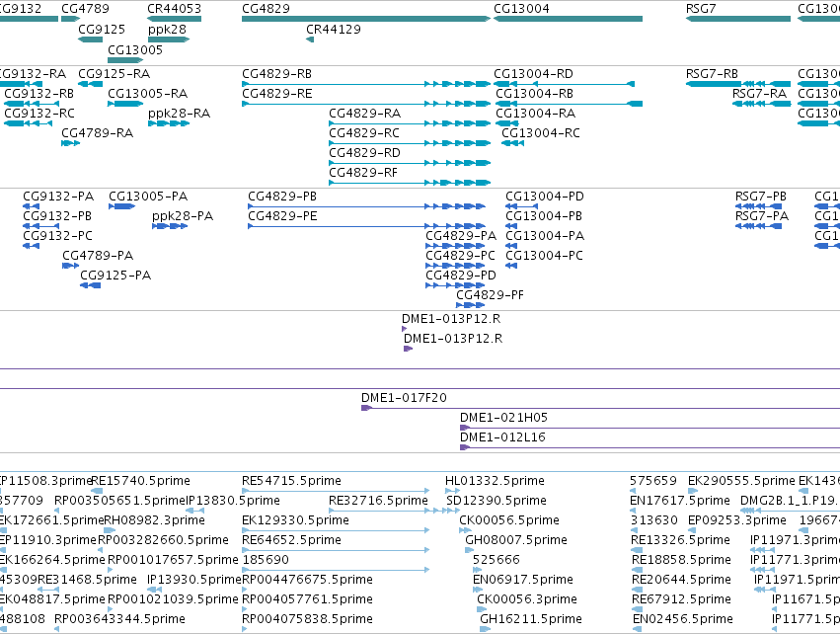840x634 pixels.
Task: Select the RSG7 gene feature
Action: pyautogui.click(x=738, y=19)
